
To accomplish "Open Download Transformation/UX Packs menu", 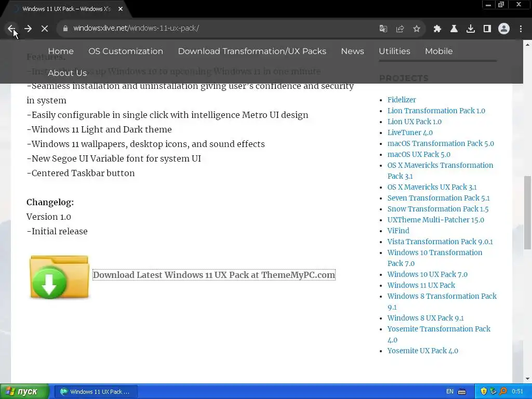I will (252, 51).
